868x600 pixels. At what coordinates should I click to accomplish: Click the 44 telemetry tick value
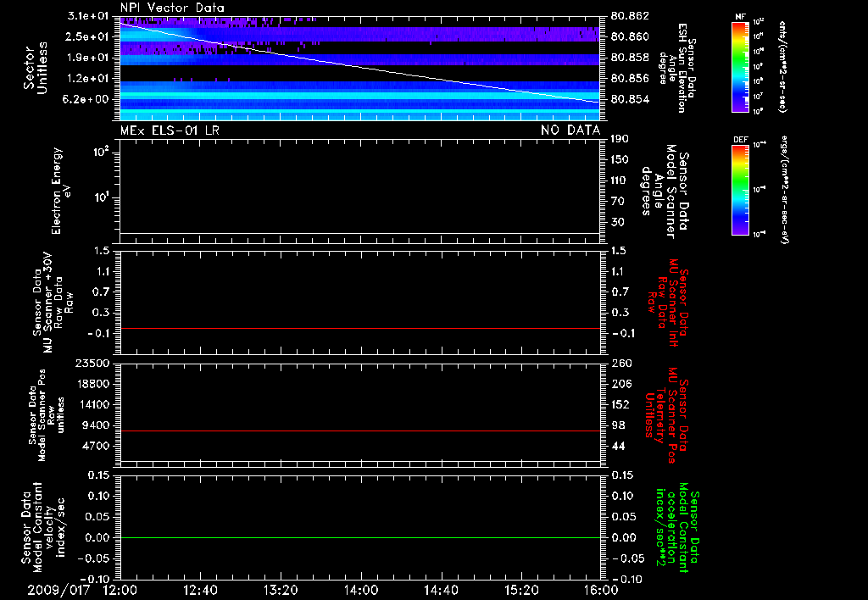point(618,446)
